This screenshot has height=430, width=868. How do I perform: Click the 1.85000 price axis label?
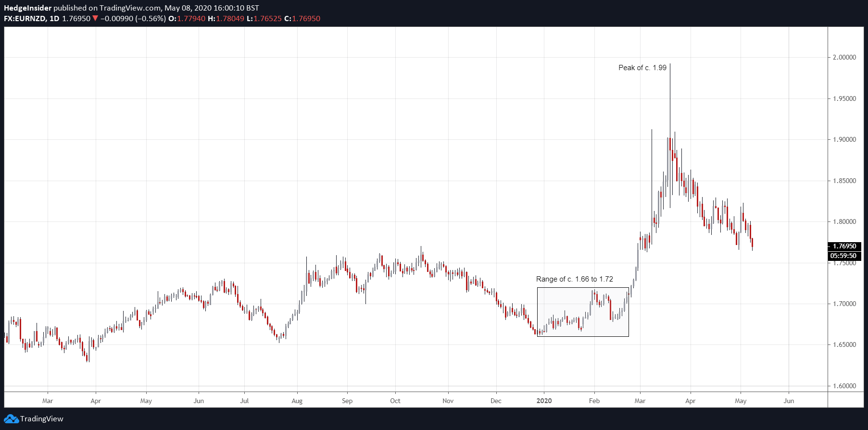pos(845,181)
